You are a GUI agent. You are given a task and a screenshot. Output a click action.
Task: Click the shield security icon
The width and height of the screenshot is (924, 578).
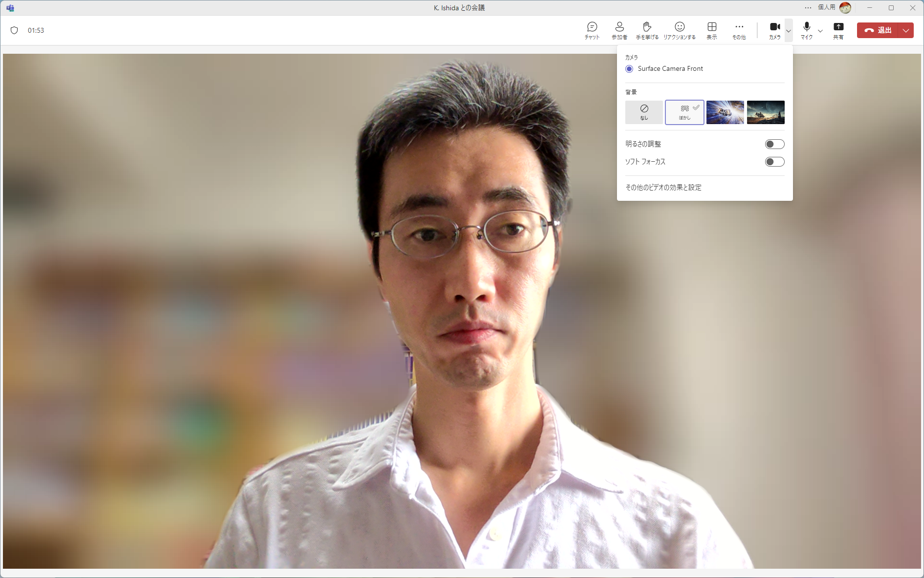click(14, 30)
